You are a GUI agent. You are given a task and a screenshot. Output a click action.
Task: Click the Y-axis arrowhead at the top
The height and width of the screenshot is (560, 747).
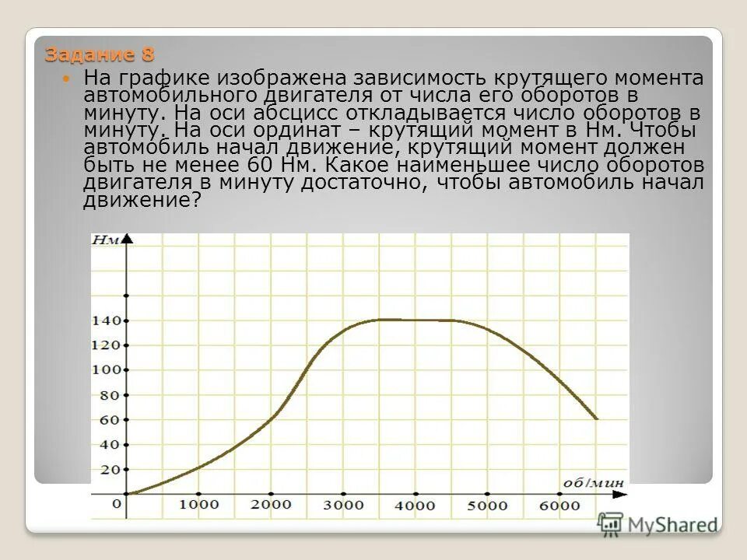pyautogui.click(x=126, y=239)
